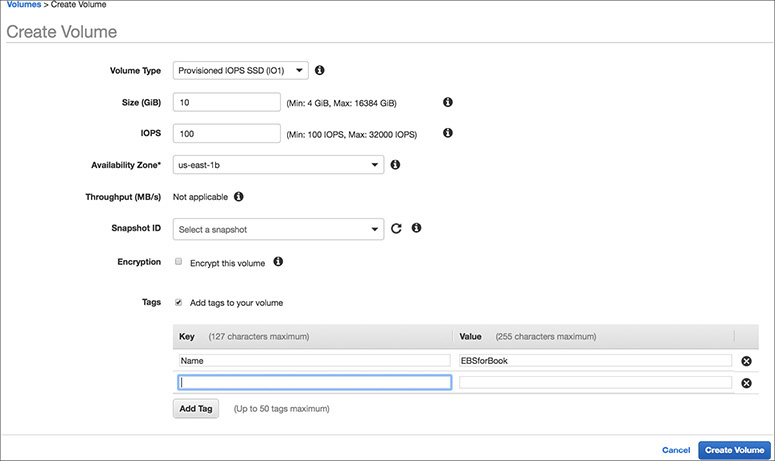The height and width of the screenshot is (461, 775).
Task: Click info icon beside Availability Zone dropdown
Action: tap(395, 164)
